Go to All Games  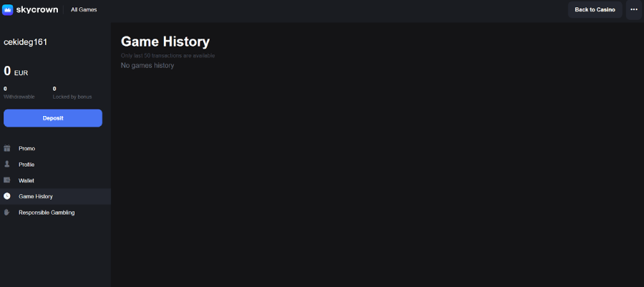click(x=84, y=10)
